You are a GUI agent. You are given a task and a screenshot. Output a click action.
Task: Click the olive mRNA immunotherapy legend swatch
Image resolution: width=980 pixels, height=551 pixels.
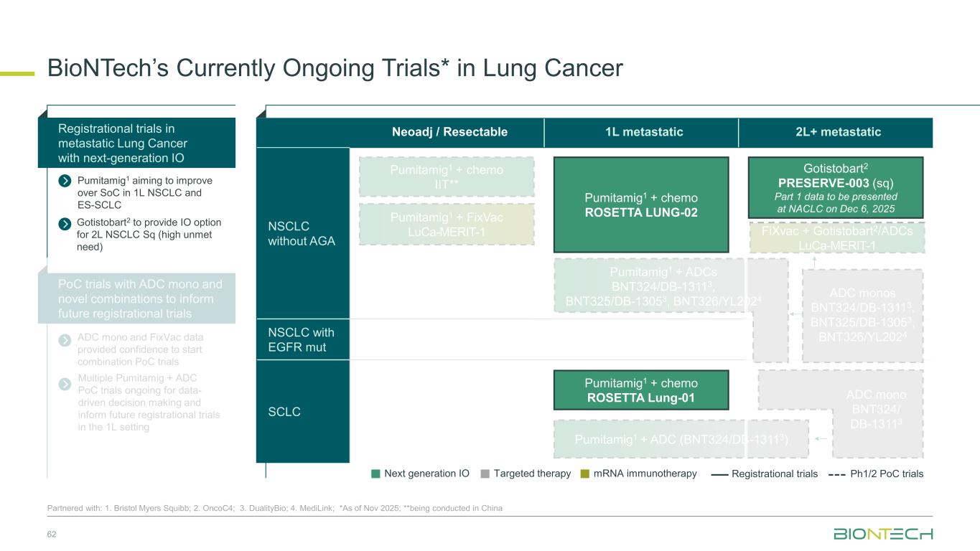(584, 474)
